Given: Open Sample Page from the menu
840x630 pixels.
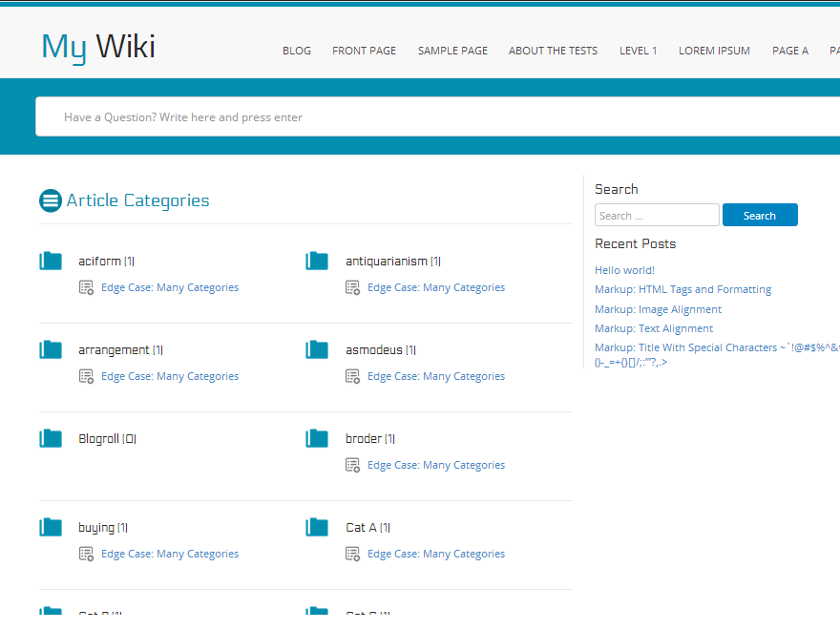Looking at the screenshot, I should [x=452, y=51].
